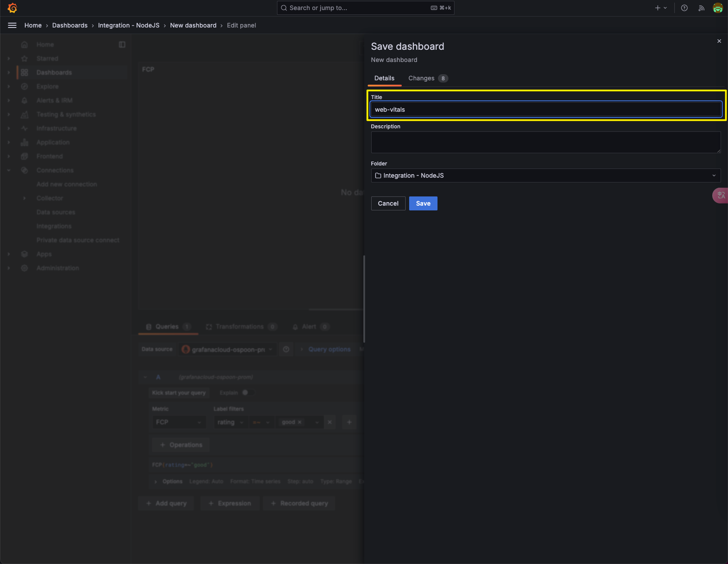Expand the Administration section chevron
The width and height of the screenshot is (728, 564).
pyautogui.click(x=9, y=268)
